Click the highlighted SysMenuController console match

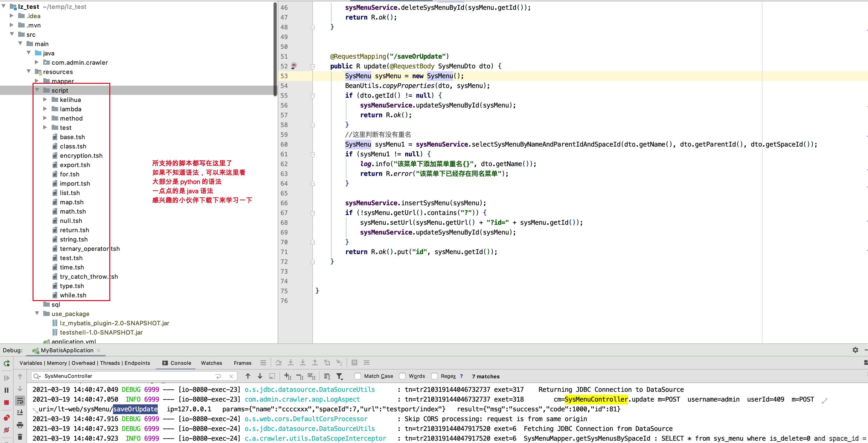click(596, 399)
